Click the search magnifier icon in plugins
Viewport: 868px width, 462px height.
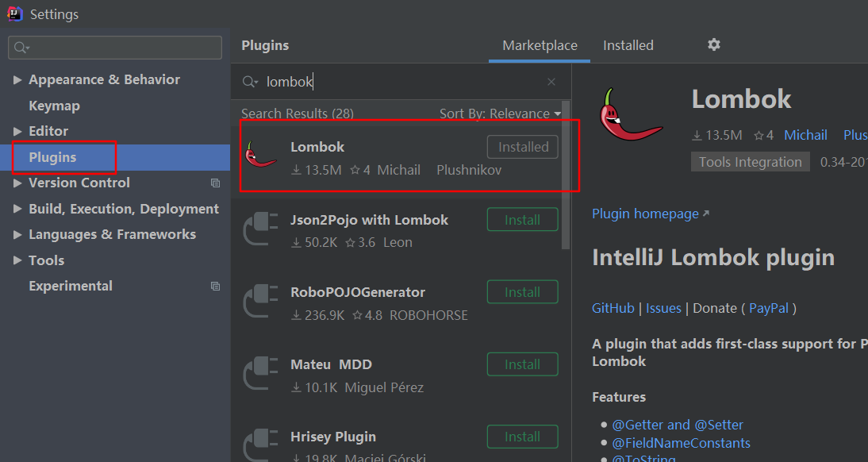(250, 82)
